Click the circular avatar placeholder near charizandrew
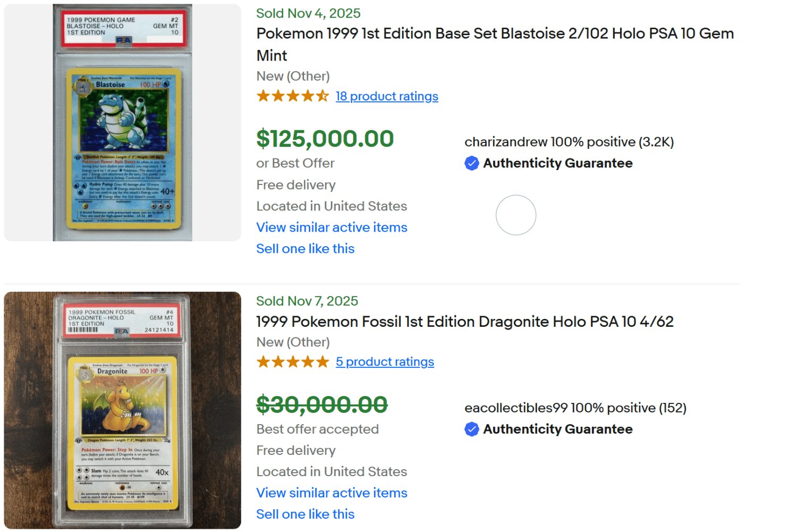797x532 pixels. (x=516, y=215)
